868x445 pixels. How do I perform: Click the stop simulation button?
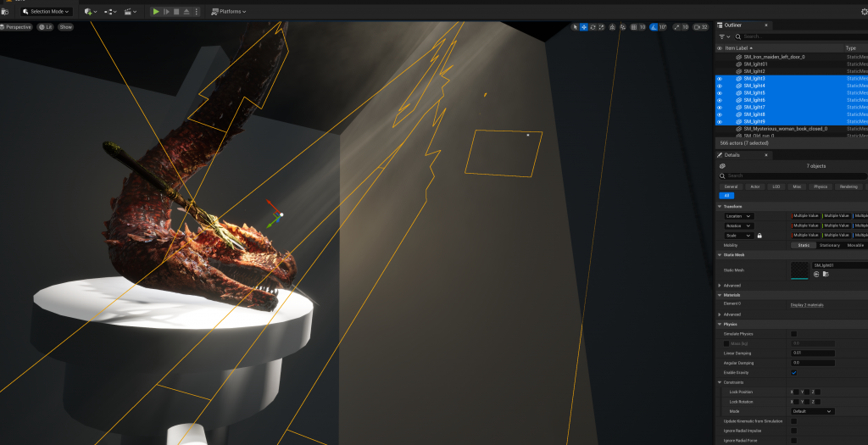176,12
